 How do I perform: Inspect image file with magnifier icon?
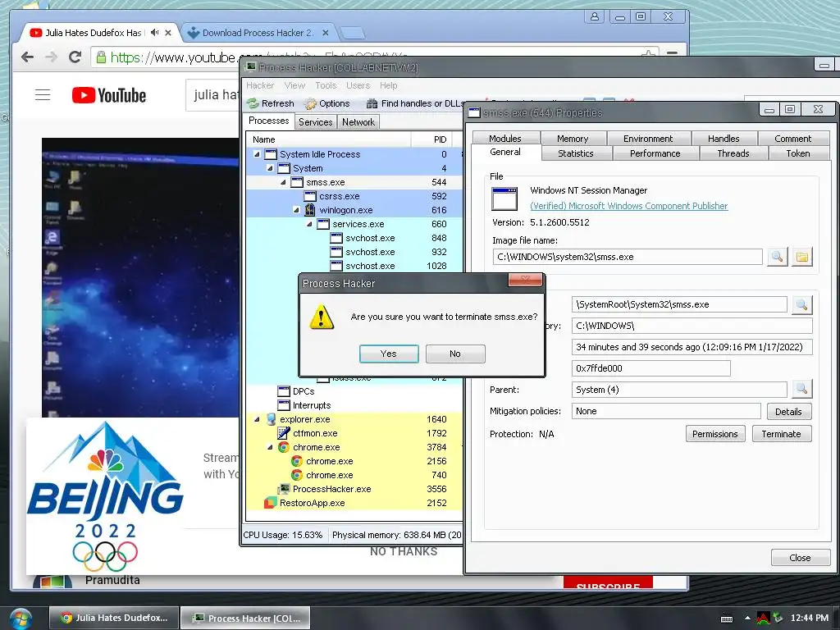pos(778,257)
